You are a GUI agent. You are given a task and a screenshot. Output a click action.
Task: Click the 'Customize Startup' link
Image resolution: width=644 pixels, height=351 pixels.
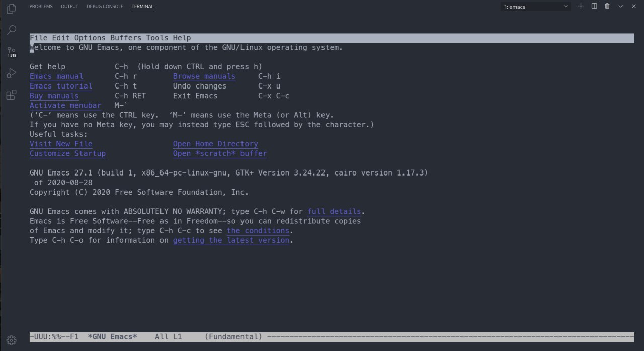(x=68, y=153)
